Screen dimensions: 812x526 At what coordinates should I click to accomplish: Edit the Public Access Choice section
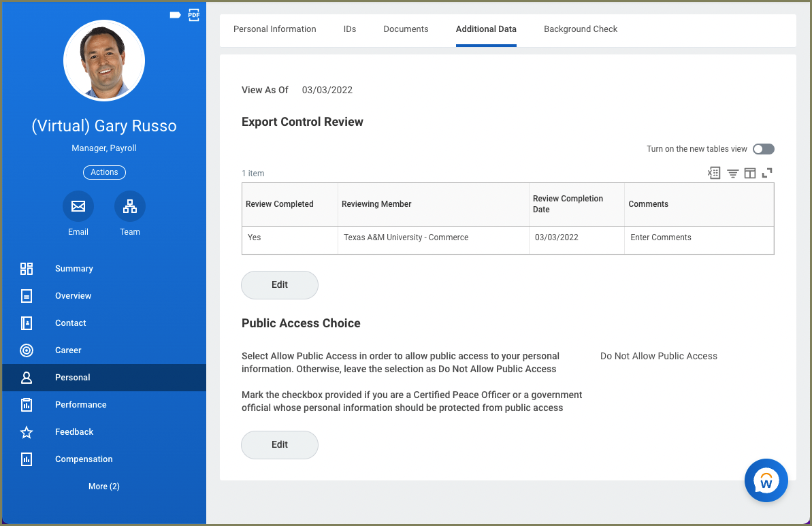tap(280, 445)
